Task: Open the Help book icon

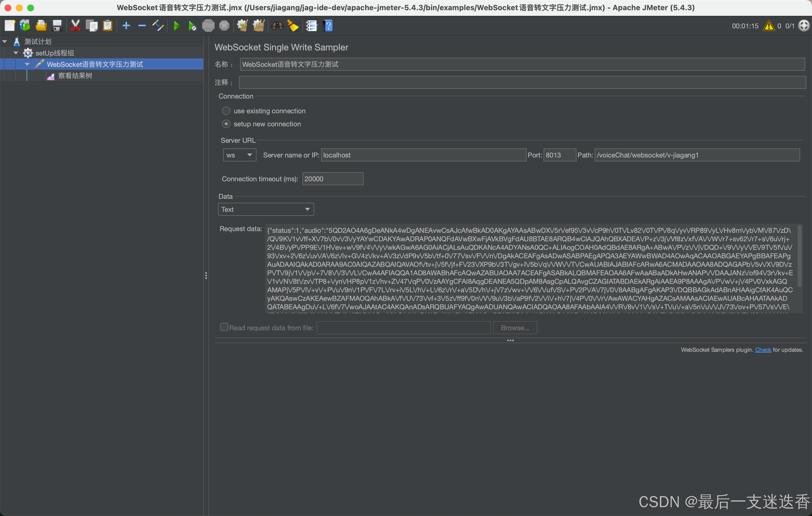Action: (328, 26)
